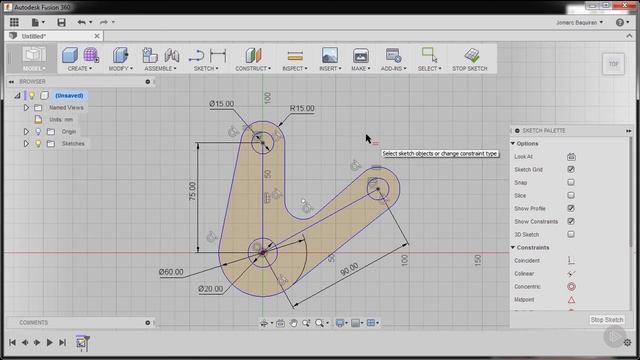Viewport: 640px width, 360px height.
Task: Enable the 3D Sketch checkbox
Action: click(571, 234)
